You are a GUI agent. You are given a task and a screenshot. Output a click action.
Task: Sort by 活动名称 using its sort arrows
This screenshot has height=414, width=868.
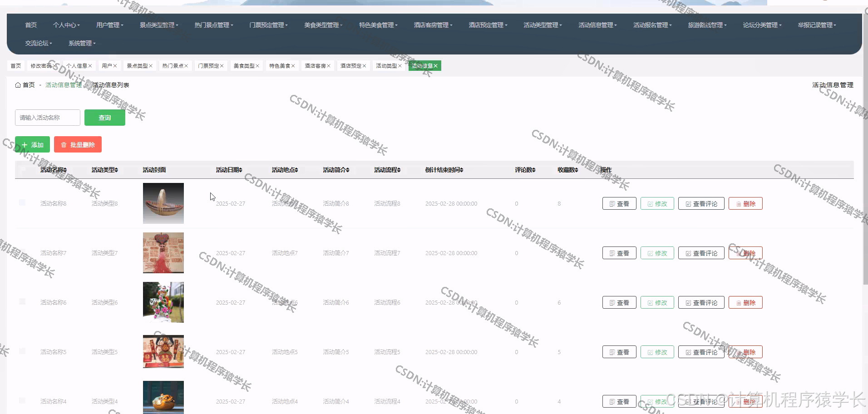[65, 170]
